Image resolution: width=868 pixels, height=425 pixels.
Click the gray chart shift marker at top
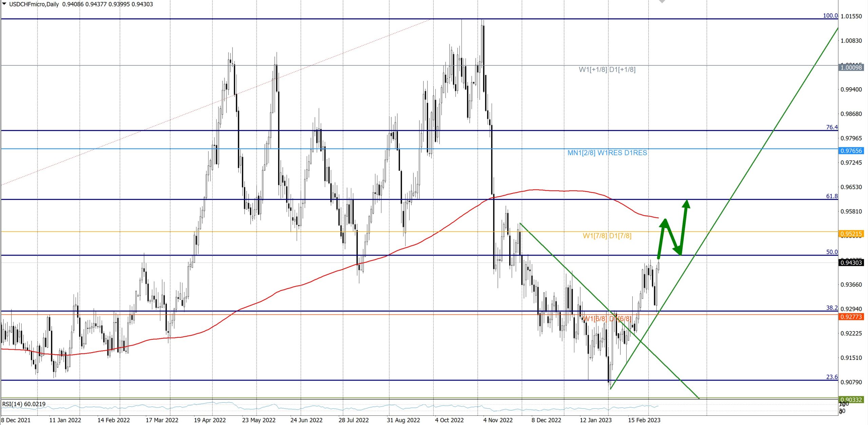pyautogui.click(x=662, y=1)
